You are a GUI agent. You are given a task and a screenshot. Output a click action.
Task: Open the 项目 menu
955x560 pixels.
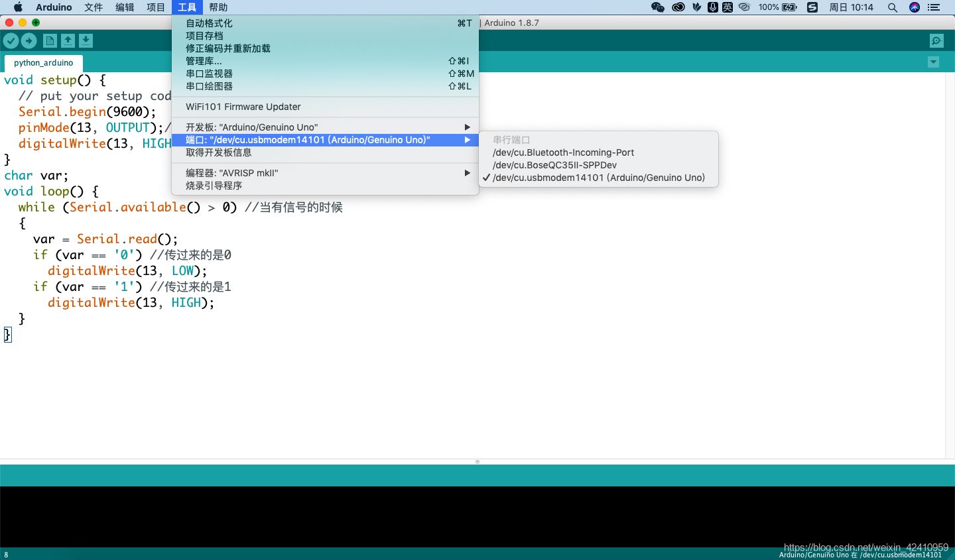pos(156,7)
